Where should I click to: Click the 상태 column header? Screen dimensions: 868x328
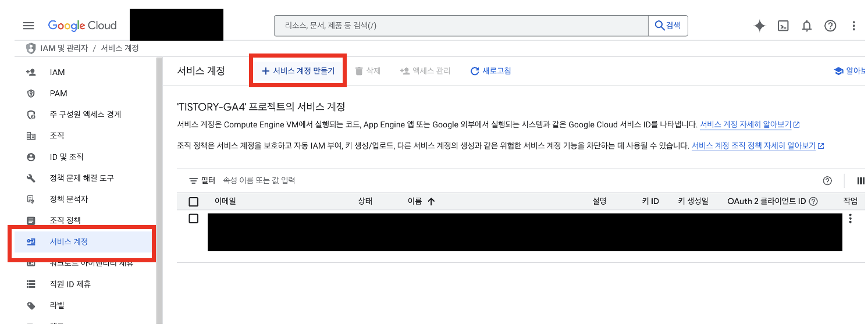(365, 201)
